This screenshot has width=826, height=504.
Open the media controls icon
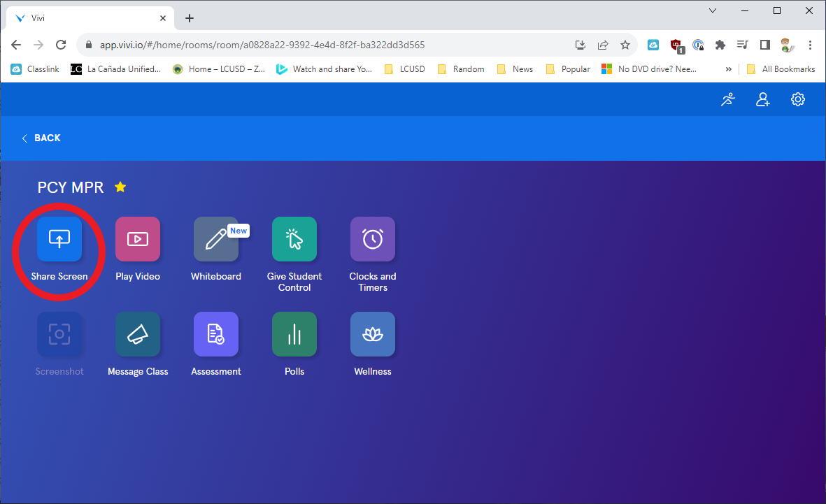point(743,45)
